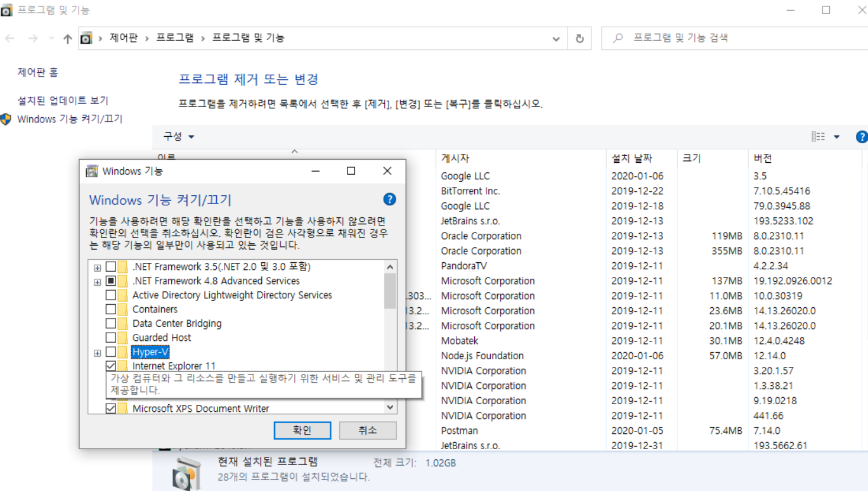
Task: Expand the Hyper-V tree node
Action: [97, 352]
